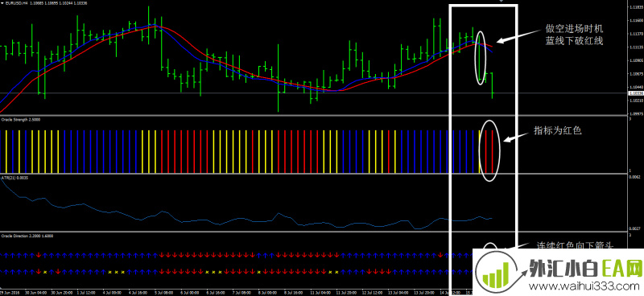644x296 pixels.
Task: Click the 12 Jul 12:00 time label
Action: coord(373,293)
